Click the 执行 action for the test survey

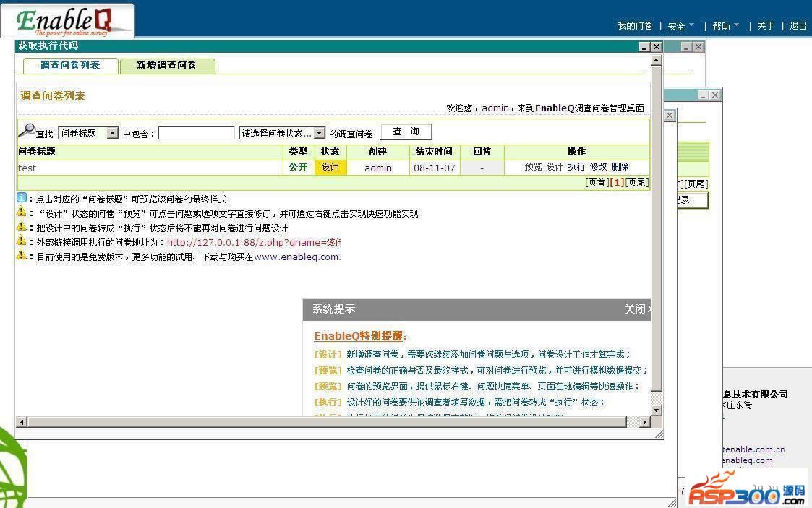pyautogui.click(x=576, y=167)
